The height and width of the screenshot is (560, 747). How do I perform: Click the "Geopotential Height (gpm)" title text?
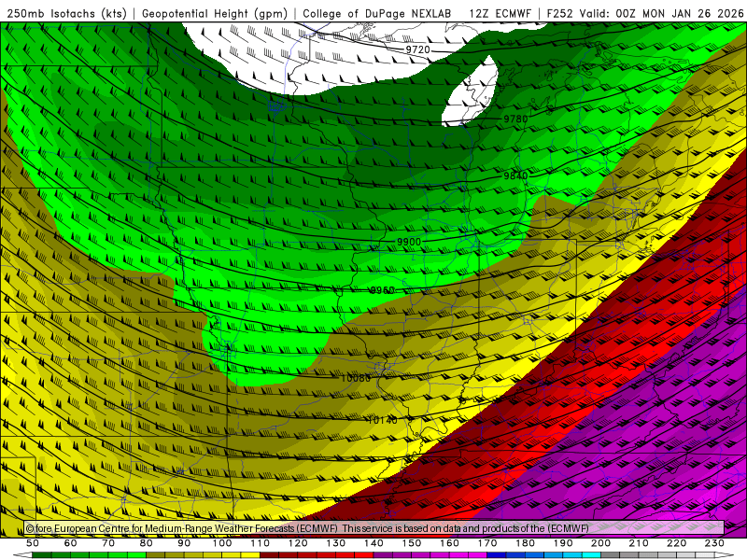click(x=215, y=13)
